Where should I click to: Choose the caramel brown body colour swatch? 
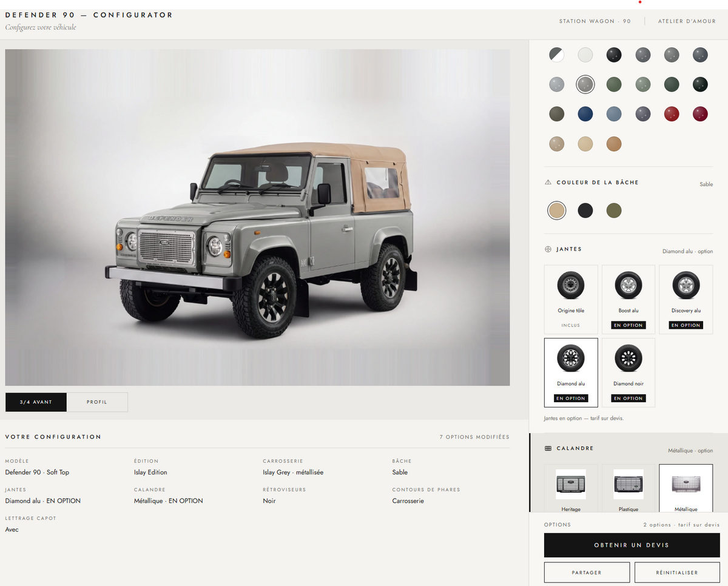614,144
